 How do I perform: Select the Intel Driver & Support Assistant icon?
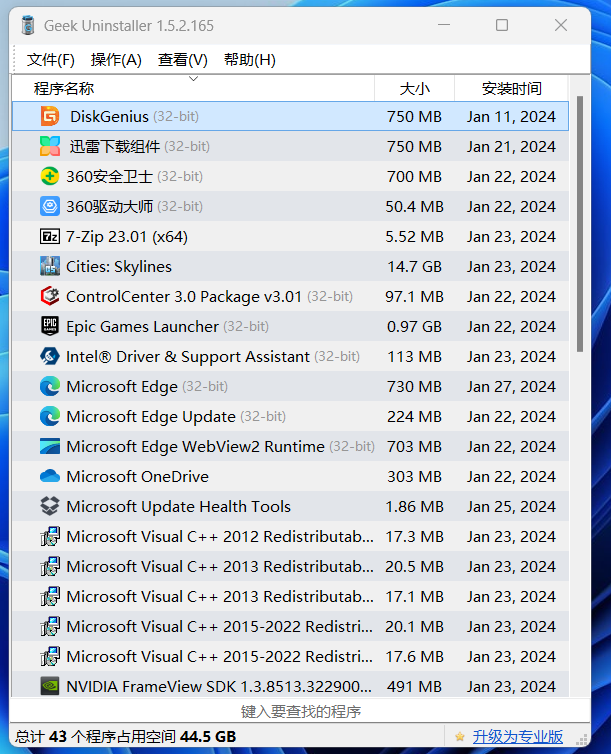50,356
